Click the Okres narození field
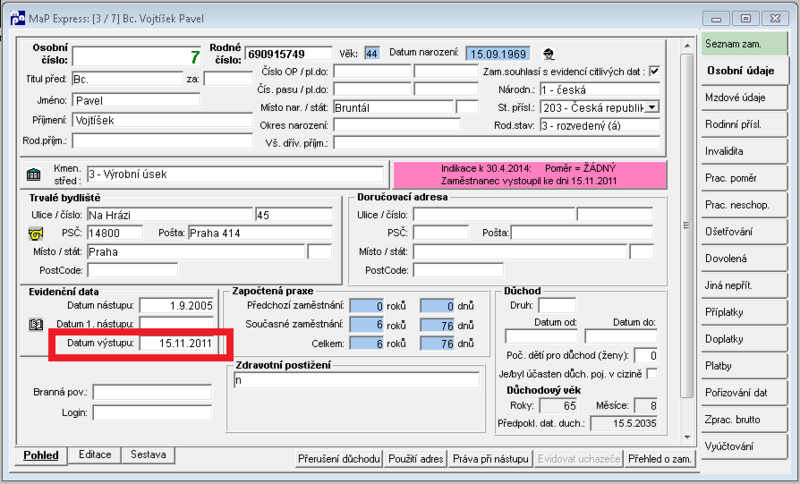This screenshot has width=800, height=484. [397, 125]
